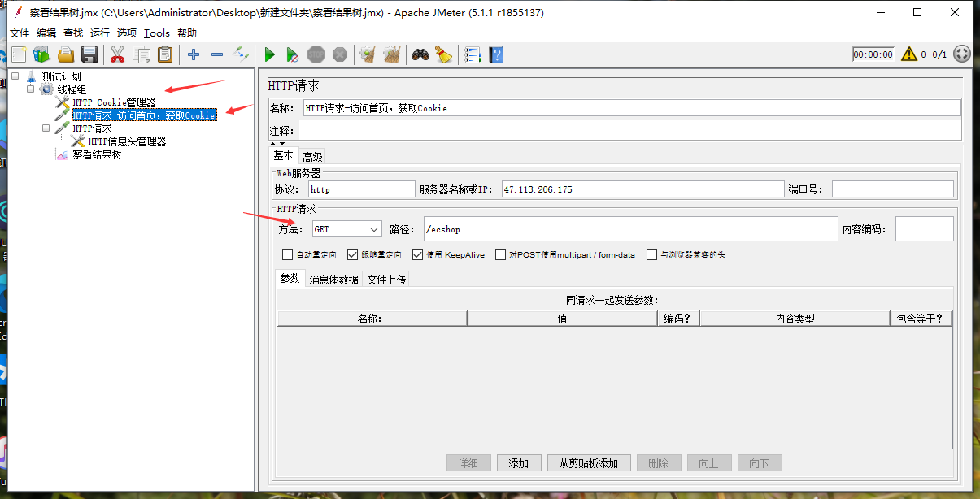Click the greyed-out Stop sign icon
This screenshot has width=980, height=499.
(x=316, y=54)
